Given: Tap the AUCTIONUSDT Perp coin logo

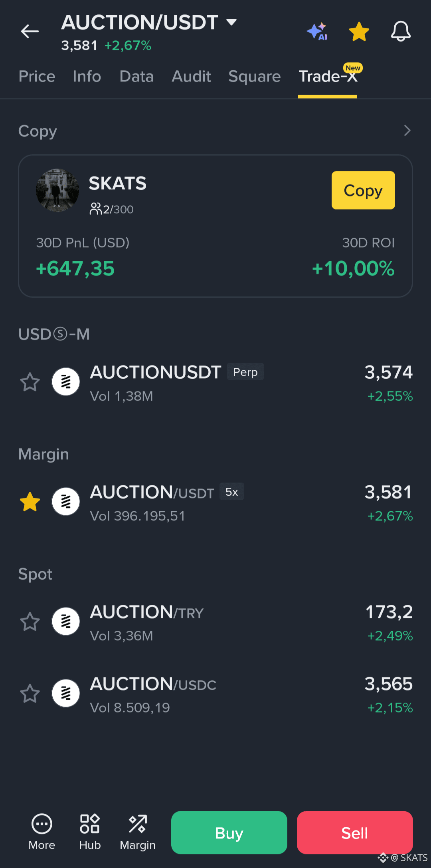Looking at the screenshot, I should 66,382.
